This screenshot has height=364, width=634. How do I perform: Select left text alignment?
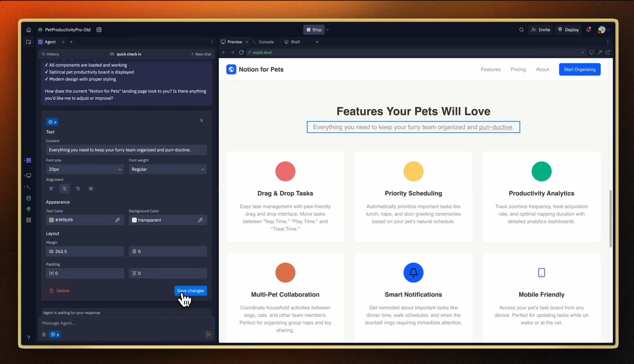pos(51,189)
